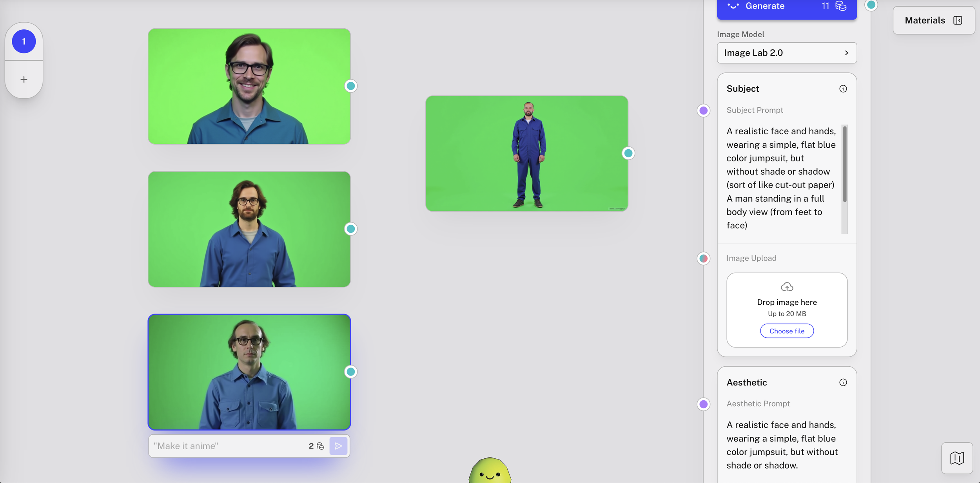
Task: Click the Subject info icon
Action: pyautogui.click(x=843, y=89)
